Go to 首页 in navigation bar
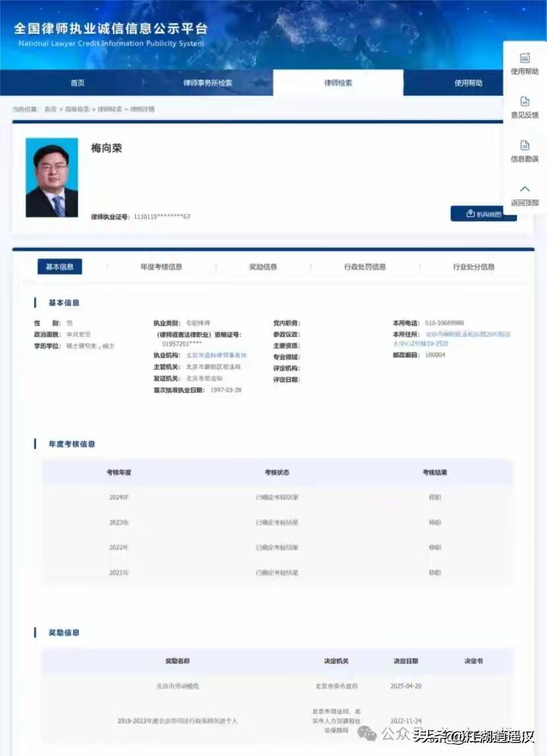The width and height of the screenshot is (547, 756). 77,83
